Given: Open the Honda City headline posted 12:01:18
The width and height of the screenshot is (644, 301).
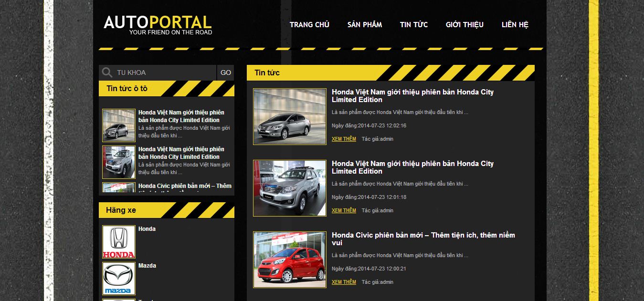Looking at the screenshot, I should [413, 167].
